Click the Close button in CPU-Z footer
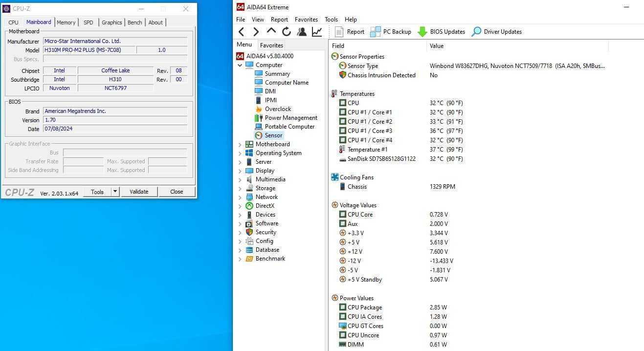Viewport: 644px width, 351px height. coord(177,192)
